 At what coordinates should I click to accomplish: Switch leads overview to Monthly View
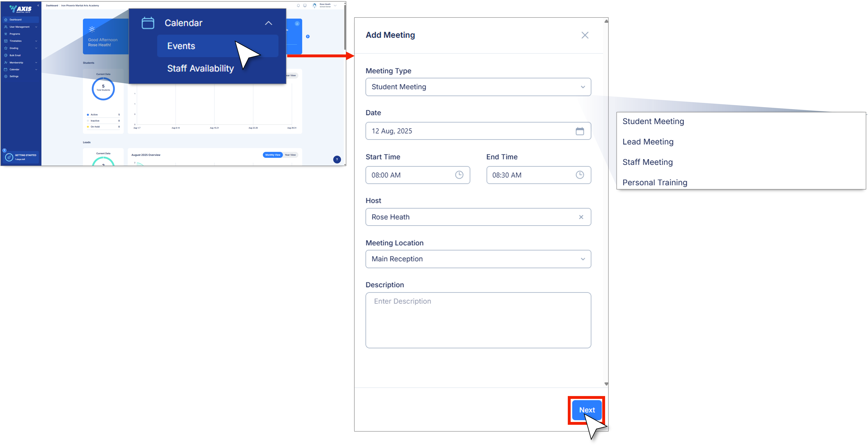(272, 155)
